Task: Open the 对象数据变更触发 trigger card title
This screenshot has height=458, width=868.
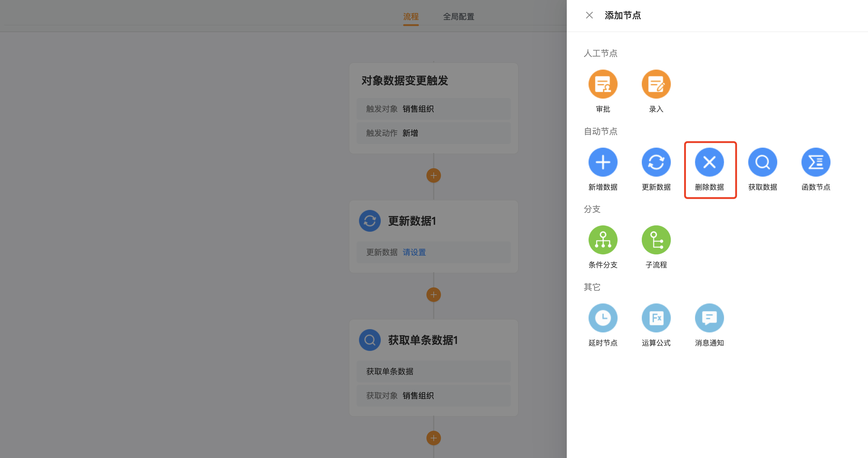Action: [x=405, y=80]
